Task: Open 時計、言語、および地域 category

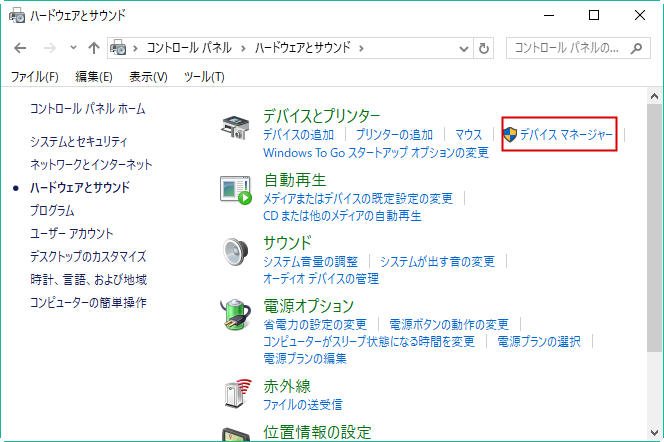Action: pyautogui.click(x=89, y=279)
